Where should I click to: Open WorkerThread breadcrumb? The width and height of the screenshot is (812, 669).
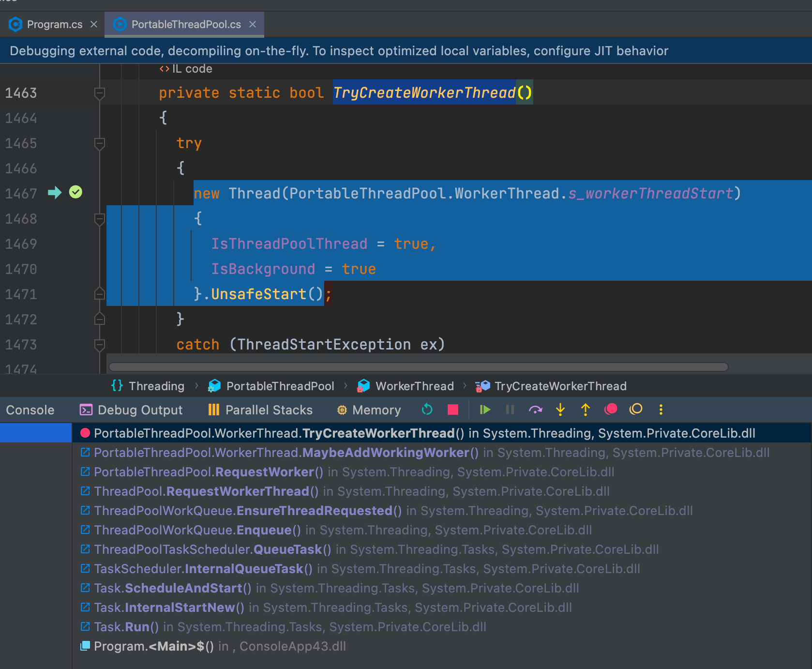[406, 386]
